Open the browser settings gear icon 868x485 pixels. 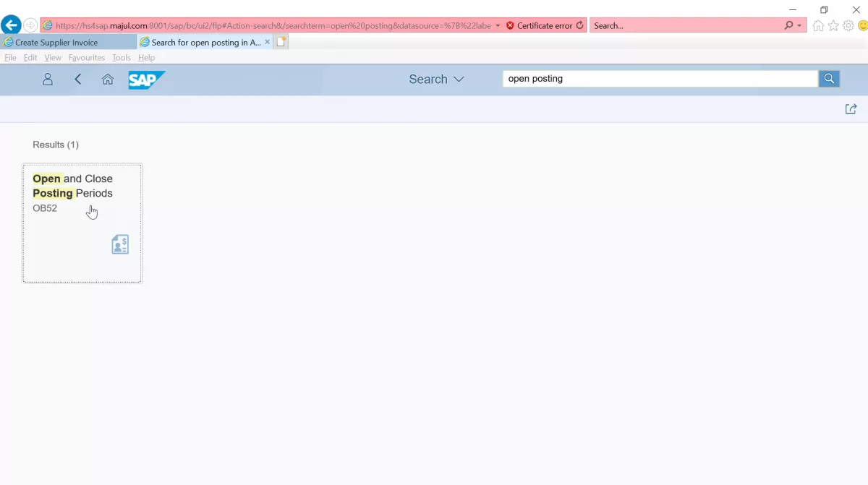click(848, 25)
